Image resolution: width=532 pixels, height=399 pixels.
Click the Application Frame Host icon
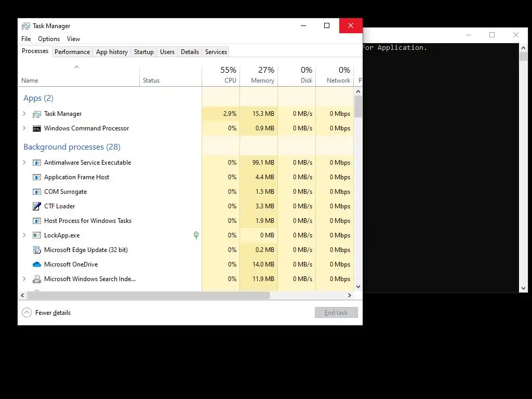37,177
